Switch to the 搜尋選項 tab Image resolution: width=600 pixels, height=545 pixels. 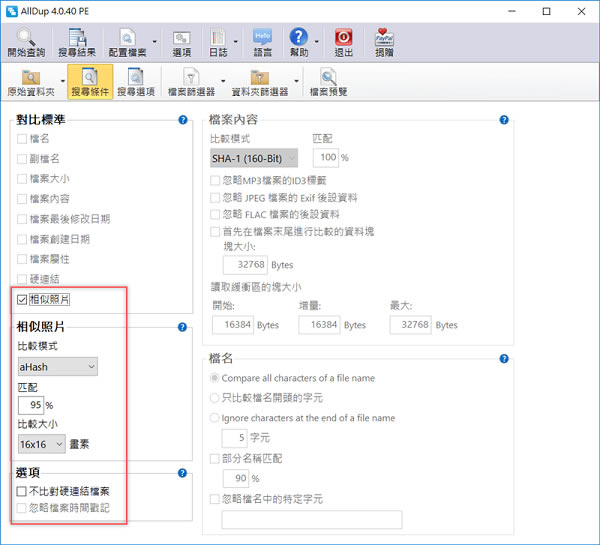pos(135,81)
